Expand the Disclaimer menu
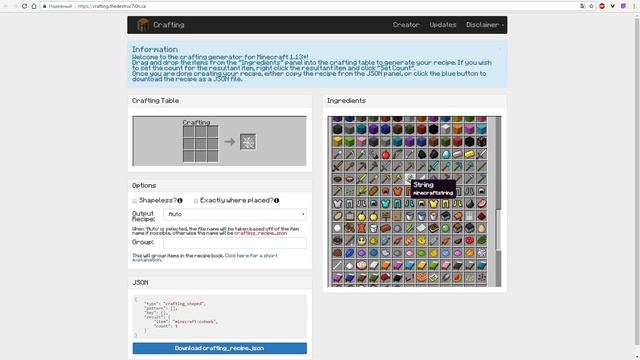This screenshot has width=640, height=360. click(x=484, y=25)
